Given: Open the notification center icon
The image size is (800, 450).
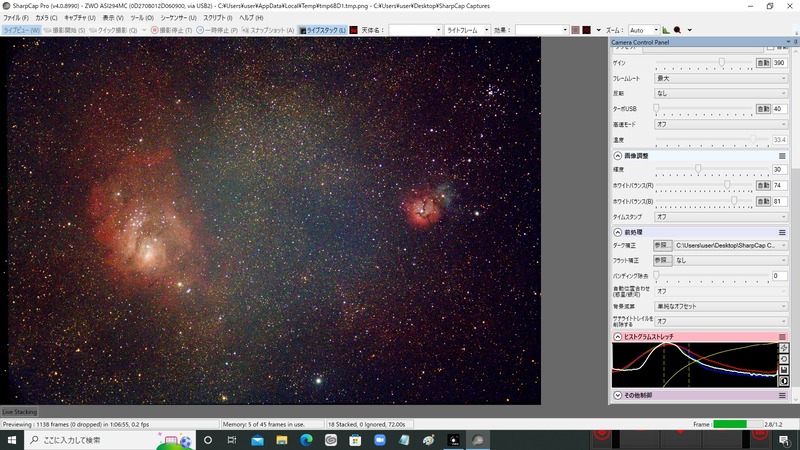Looking at the screenshot, I should (785, 440).
